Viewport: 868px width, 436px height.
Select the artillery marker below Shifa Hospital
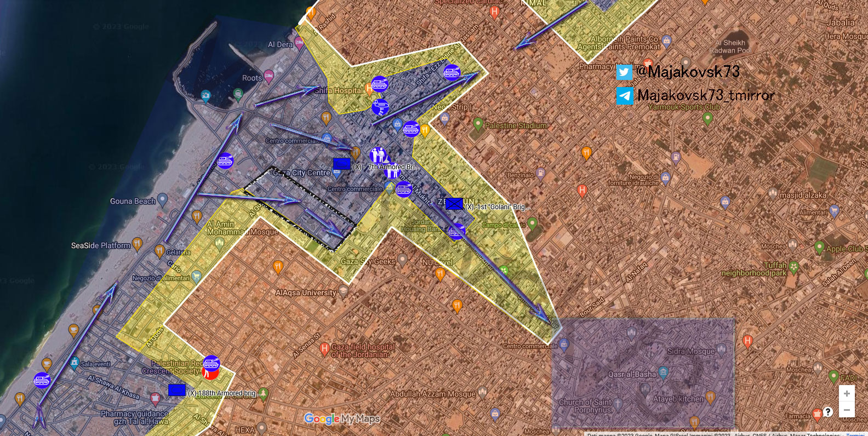[380, 106]
